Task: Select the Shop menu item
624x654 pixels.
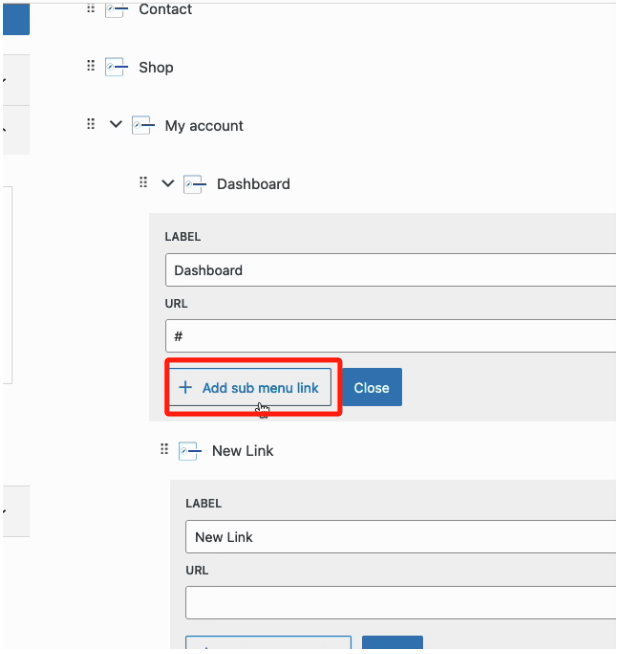Action: click(x=156, y=67)
